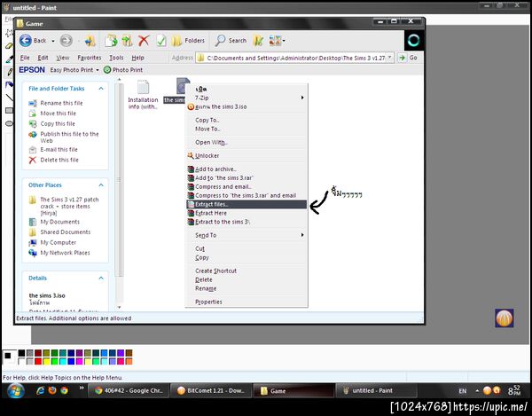The image size is (532, 416).
Task: Open My Documents in Other Places
Action: [x=59, y=222]
